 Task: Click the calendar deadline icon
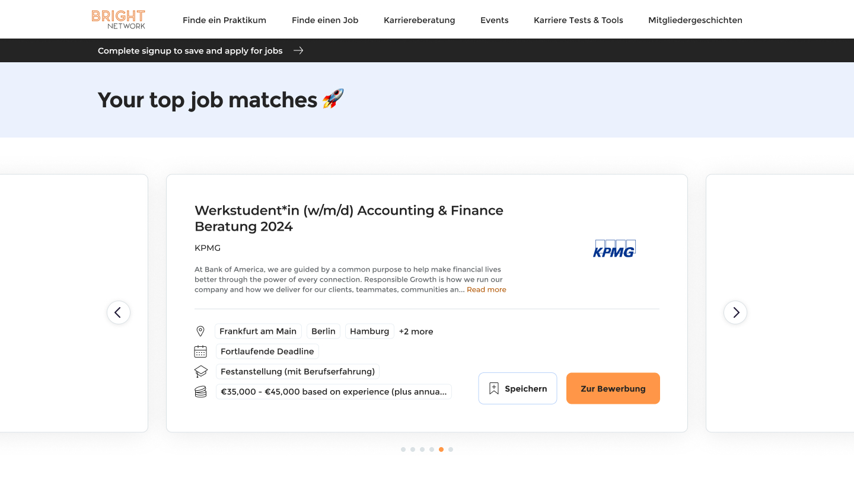[200, 352]
